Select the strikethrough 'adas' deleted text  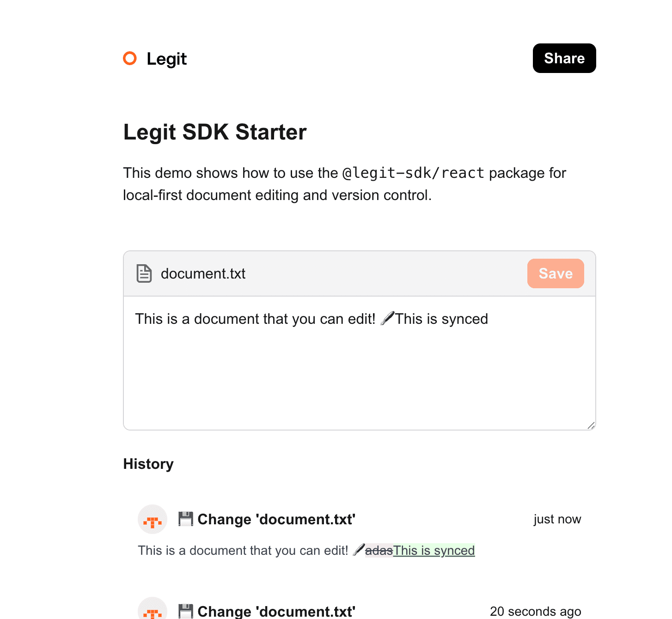pyautogui.click(x=379, y=551)
